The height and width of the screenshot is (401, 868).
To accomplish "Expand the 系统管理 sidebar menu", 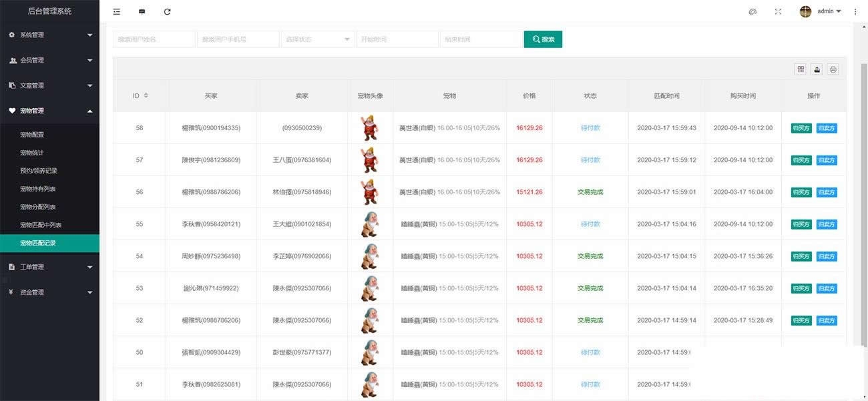I will coord(49,35).
